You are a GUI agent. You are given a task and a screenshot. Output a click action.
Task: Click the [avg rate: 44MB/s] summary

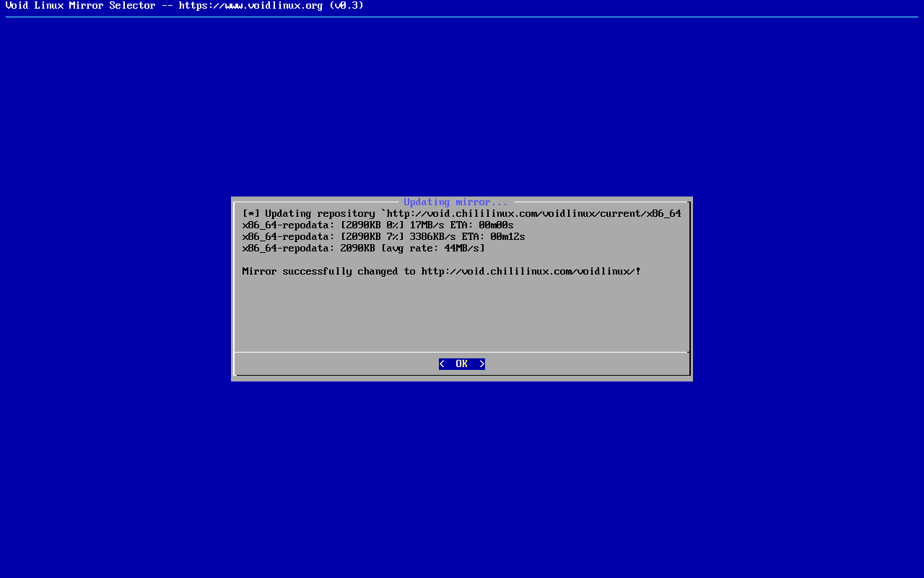point(432,249)
